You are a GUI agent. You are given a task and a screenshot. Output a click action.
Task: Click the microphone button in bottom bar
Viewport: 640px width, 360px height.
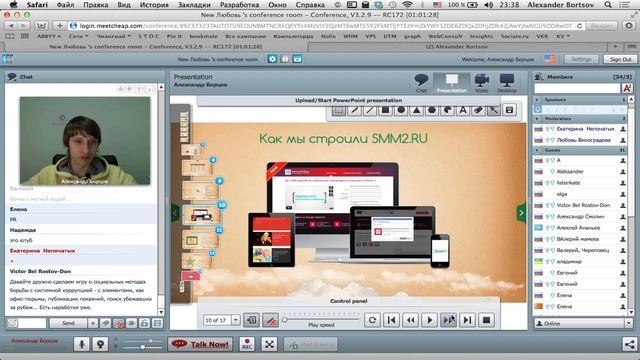coord(82,344)
